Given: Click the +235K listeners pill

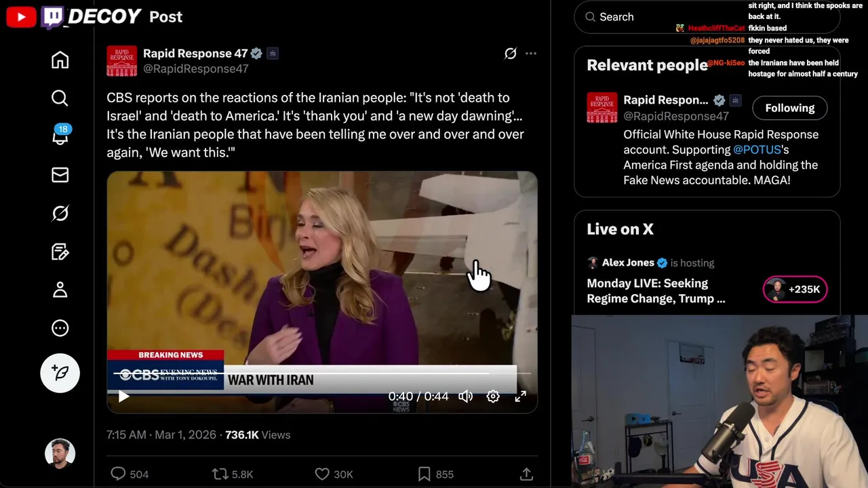Looking at the screenshot, I should [x=795, y=289].
